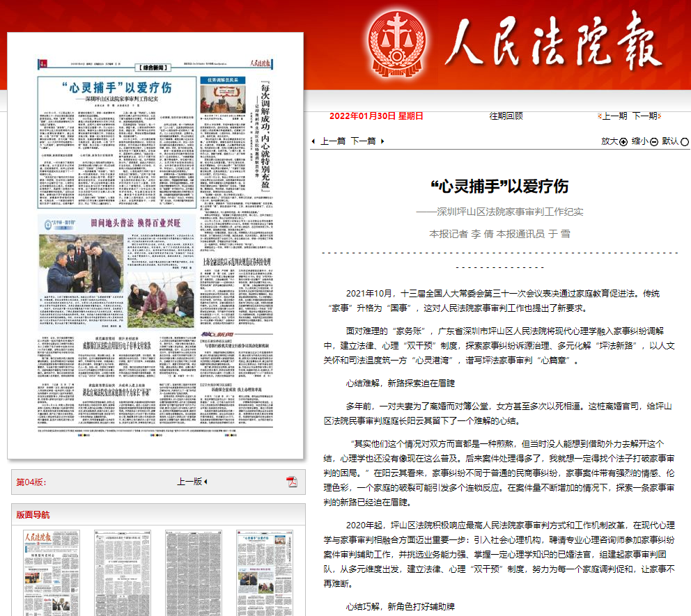Click the subheading 心结难解，新路探索迫在眉睫
This screenshot has width=691, height=616.
click(x=400, y=383)
